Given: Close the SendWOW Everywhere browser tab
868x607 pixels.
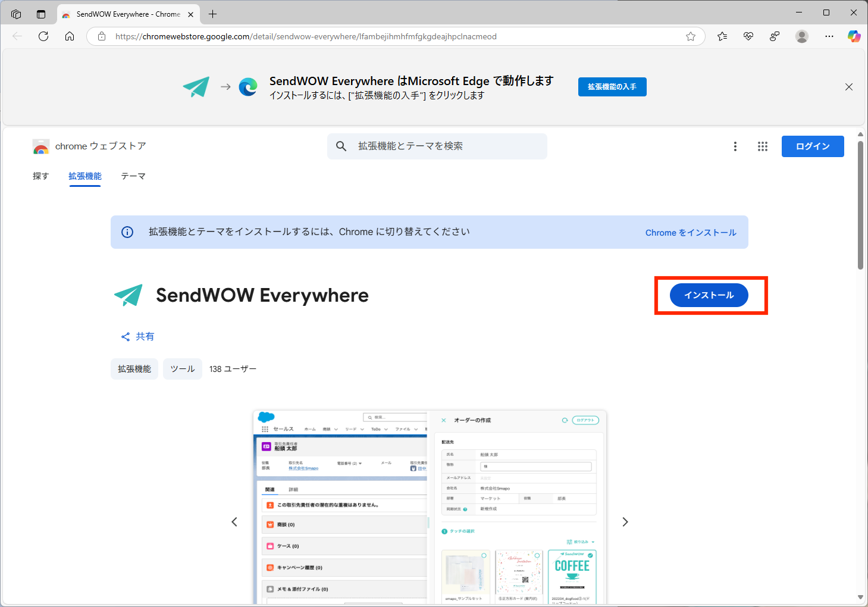Looking at the screenshot, I should [x=190, y=14].
